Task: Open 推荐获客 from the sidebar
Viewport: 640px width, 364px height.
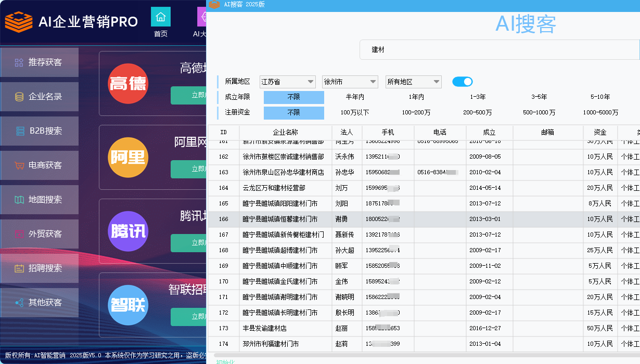Action: (x=40, y=62)
